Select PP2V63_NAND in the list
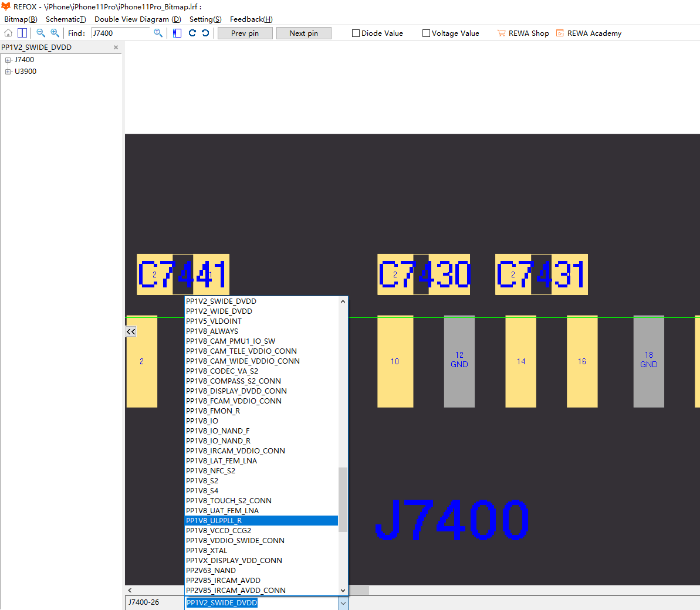The width and height of the screenshot is (700, 610). 261,571
